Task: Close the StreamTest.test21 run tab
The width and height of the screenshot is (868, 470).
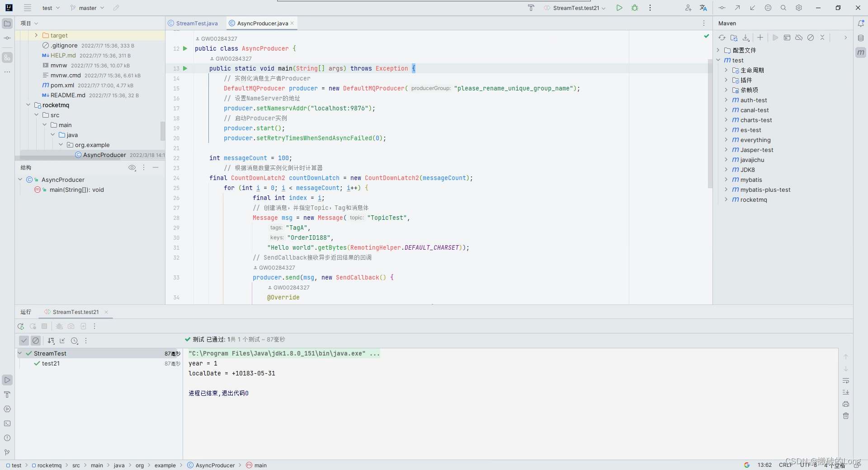Action: coord(106,312)
